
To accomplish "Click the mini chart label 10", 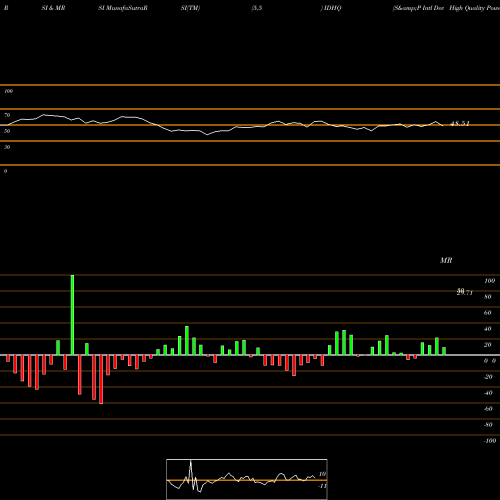I will [x=322, y=474].
